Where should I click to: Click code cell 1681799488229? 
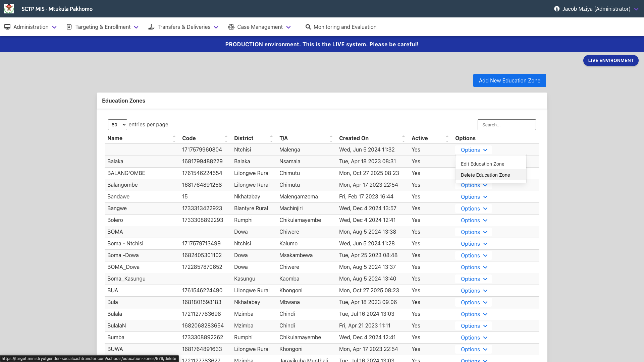pos(202,161)
